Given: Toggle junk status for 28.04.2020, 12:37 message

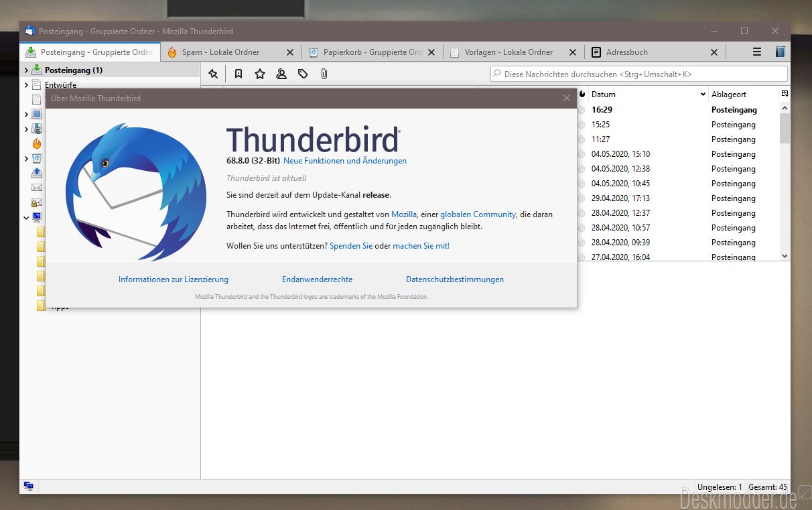Looking at the screenshot, I should [x=582, y=213].
